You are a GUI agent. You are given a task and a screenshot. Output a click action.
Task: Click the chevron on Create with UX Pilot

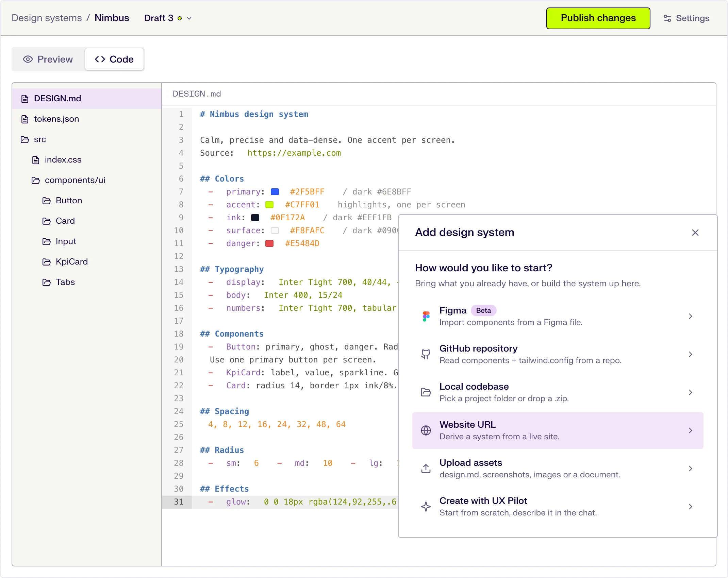coord(691,507)
